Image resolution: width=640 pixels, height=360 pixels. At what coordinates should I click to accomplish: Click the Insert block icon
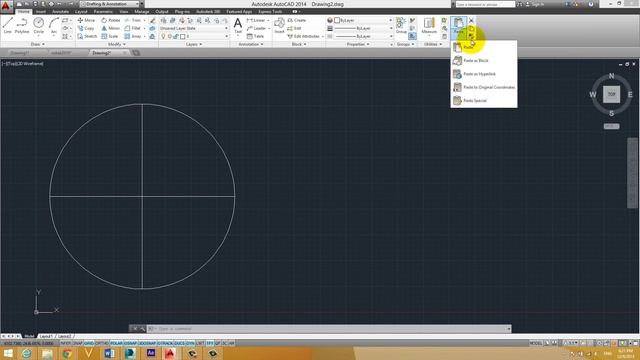279,25
